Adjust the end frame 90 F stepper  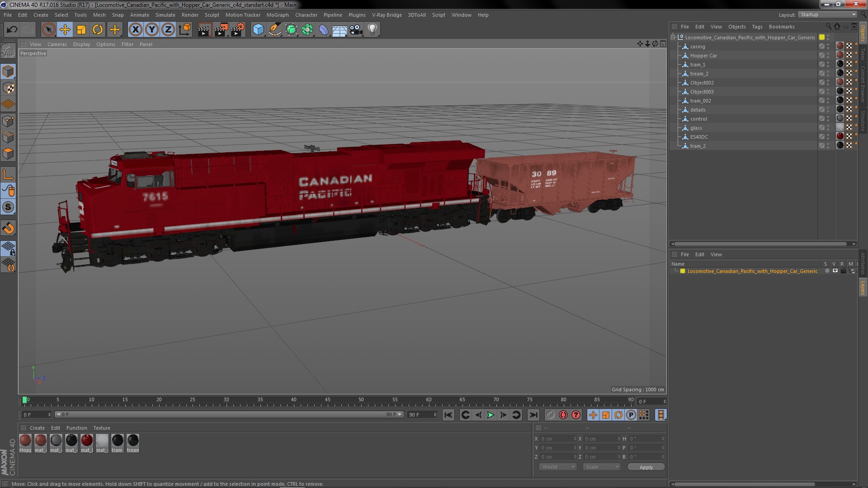coord(435,415)
